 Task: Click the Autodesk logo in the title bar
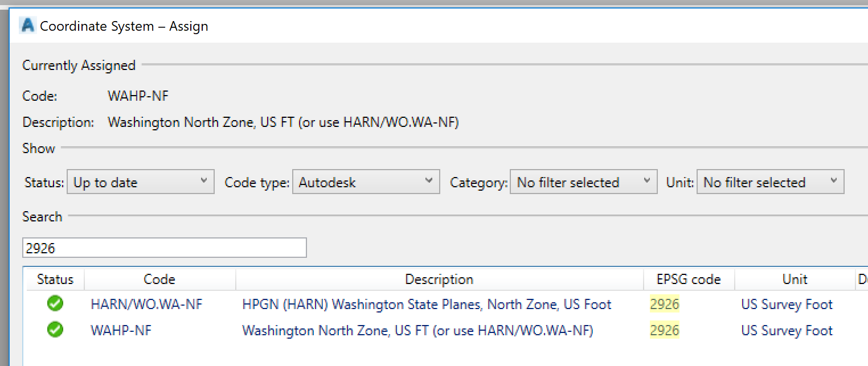click(27, 25)
